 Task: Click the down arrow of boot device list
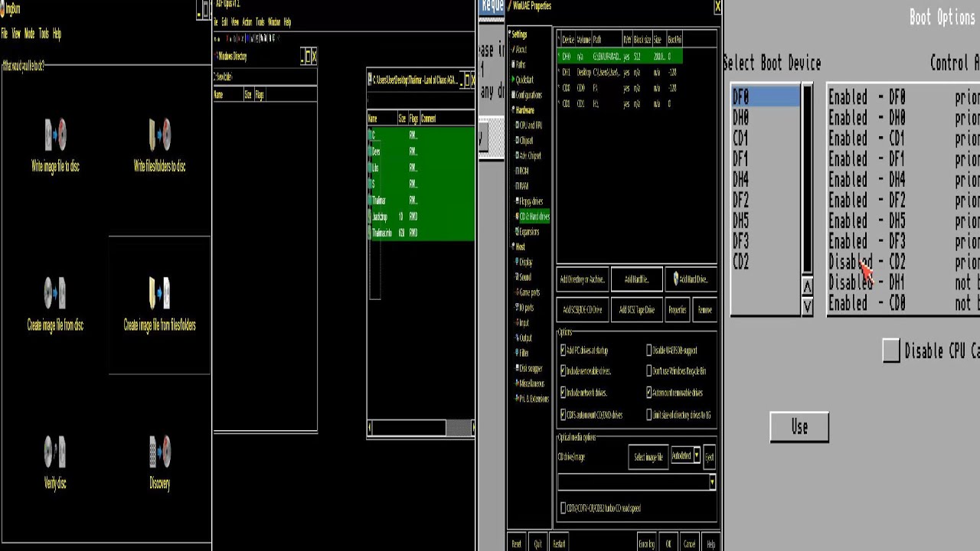[807, 306]
